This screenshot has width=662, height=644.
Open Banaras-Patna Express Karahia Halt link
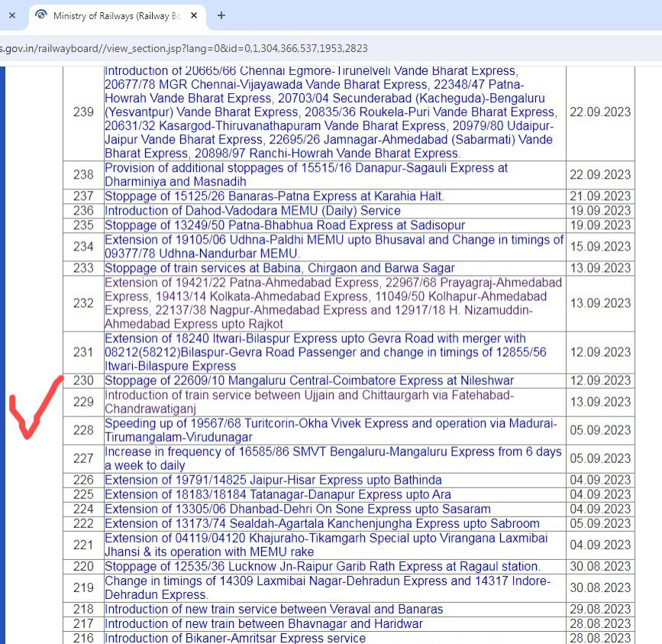(274, 196)
